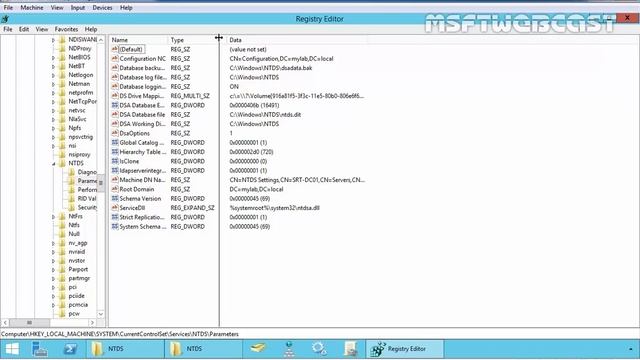
Task: Select the IsClone value icon
Action: [x=115, y=161]
